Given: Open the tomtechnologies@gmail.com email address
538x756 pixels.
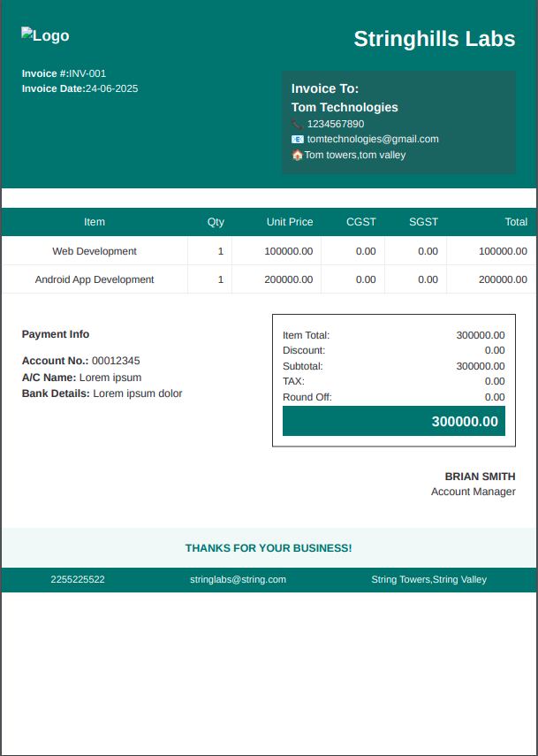Looking at the screenshot, I should click(373, 140).
